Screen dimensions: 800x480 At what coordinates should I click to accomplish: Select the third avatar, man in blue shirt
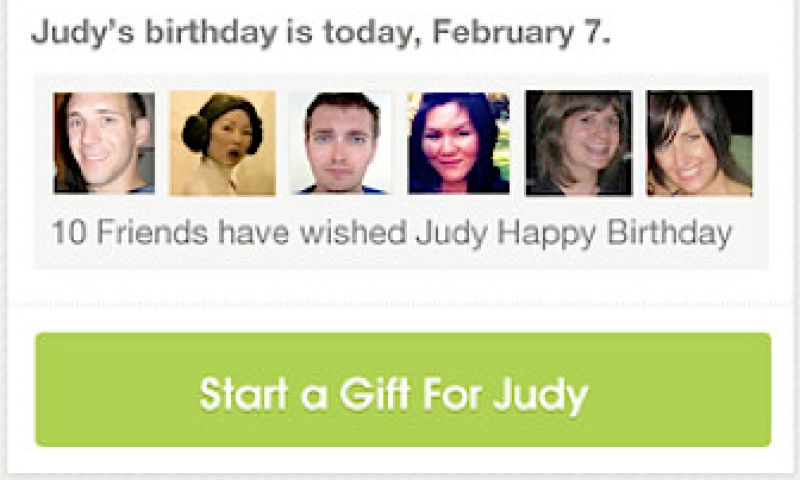coord(341,143)
